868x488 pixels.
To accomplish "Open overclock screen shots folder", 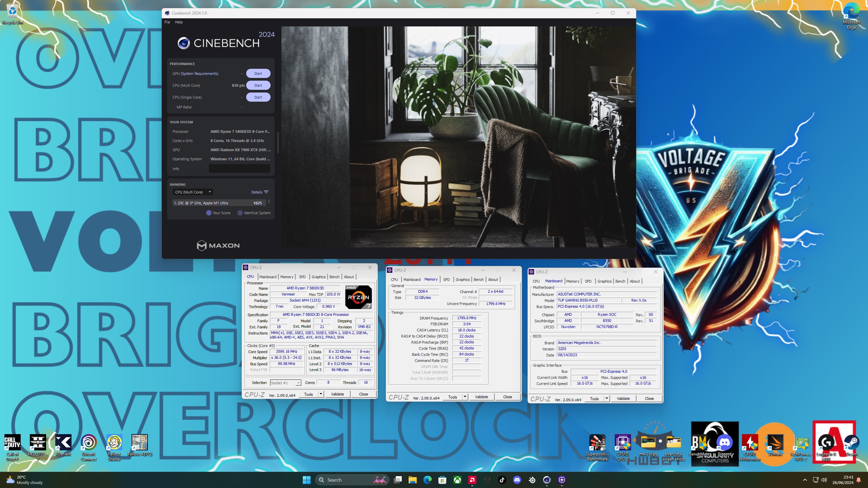I will point(673,447).
